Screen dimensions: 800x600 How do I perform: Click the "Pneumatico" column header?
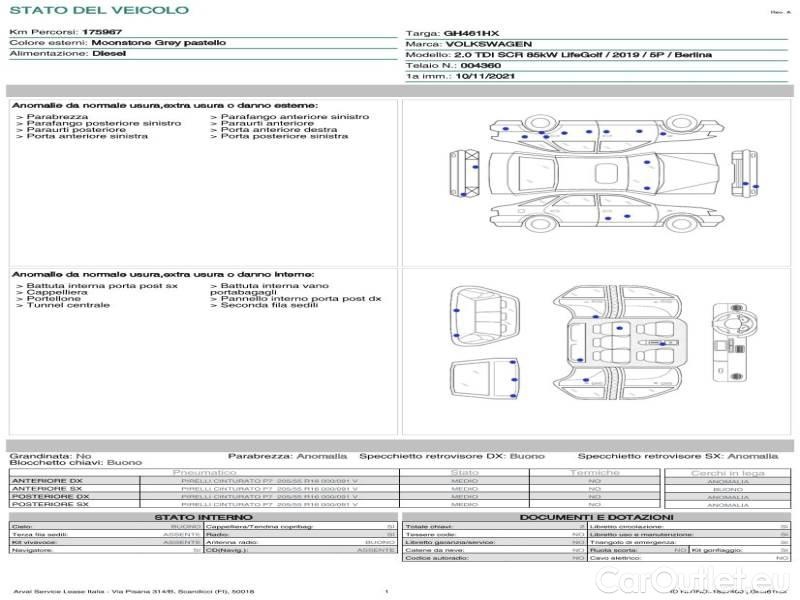pos(205,473)
